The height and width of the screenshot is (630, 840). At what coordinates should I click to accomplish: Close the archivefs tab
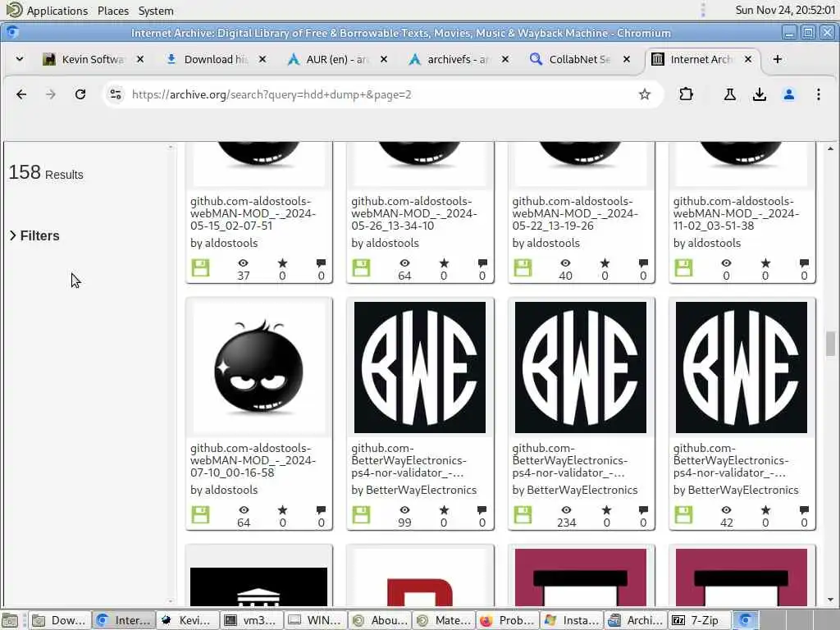[505, 59]
